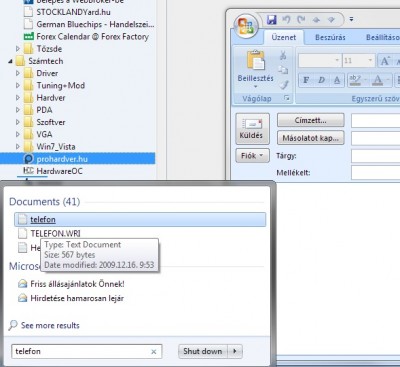Open the prohardver.hu bookmark
400x367 pixels.
pyautogui.click(x=62, y=159)
